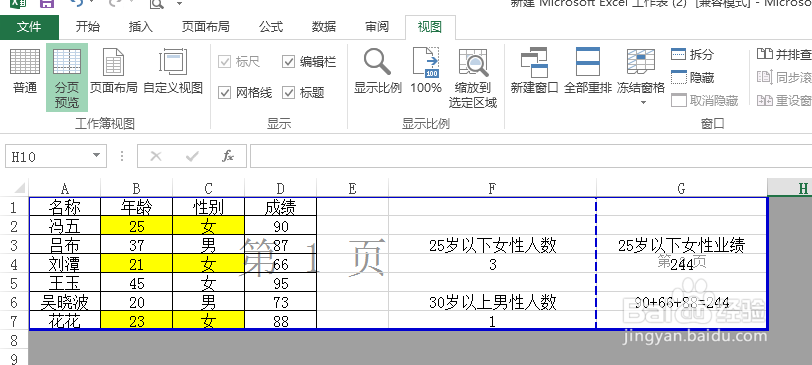Click cell 30岁以上男性人数
Screen dimensions: 812x365
pos(492,302)
